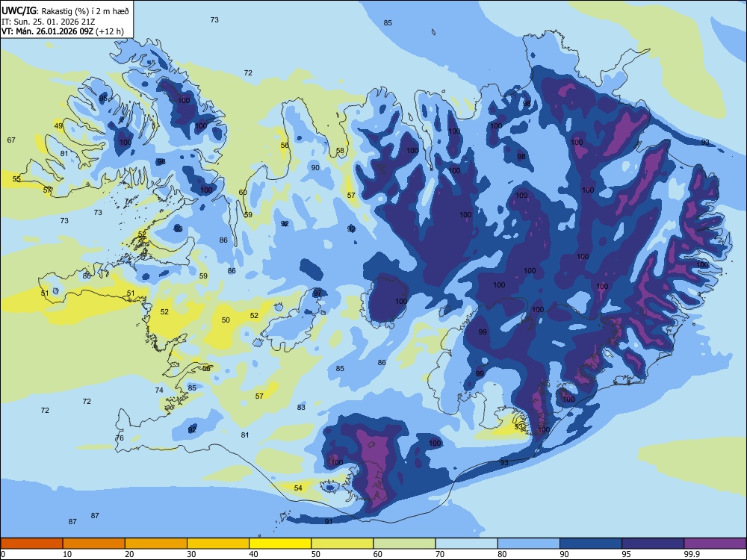The image size is (747, 560).
Task: Click the 'VT: Mán. 26.01.2026 09Z (+12 h)' line
Action: tap(63, 31)
